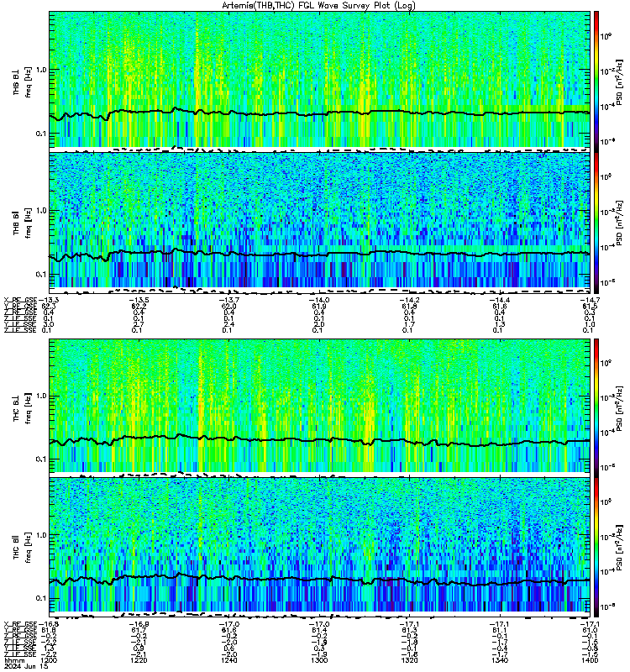The height and width of the screenshot is (672, 630).
Task: Click the plot title 'Artemis(THB,THC) FGL Wave Survey Plot (Log)'
Action: point(318,6)
